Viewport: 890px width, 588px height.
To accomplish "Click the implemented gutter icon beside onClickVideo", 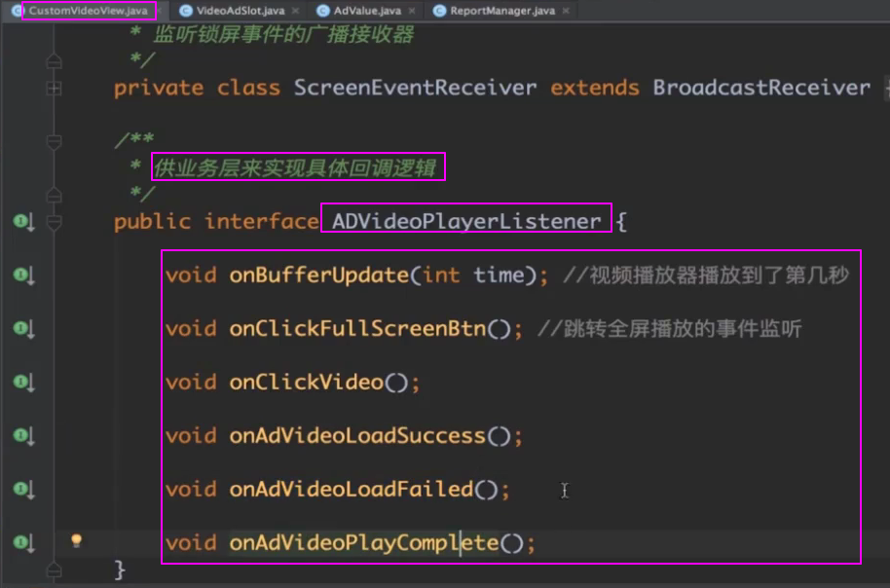I will (x=23, y=383).
